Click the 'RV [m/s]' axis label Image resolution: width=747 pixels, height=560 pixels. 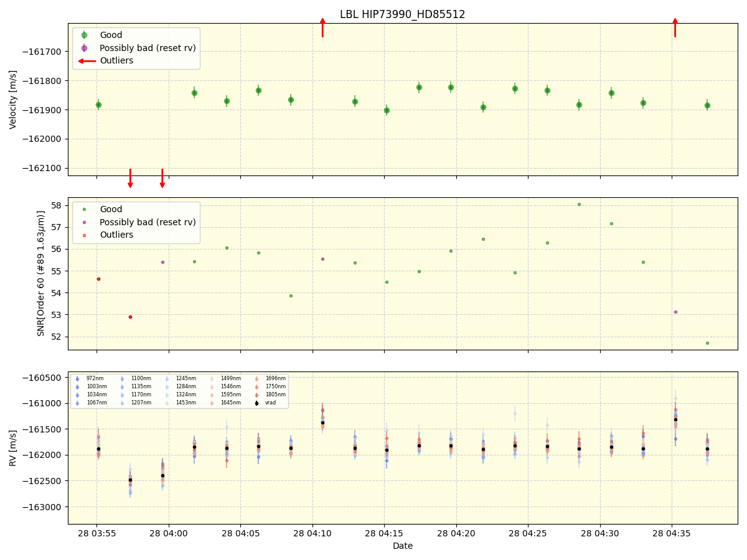[x=13, y=448]
